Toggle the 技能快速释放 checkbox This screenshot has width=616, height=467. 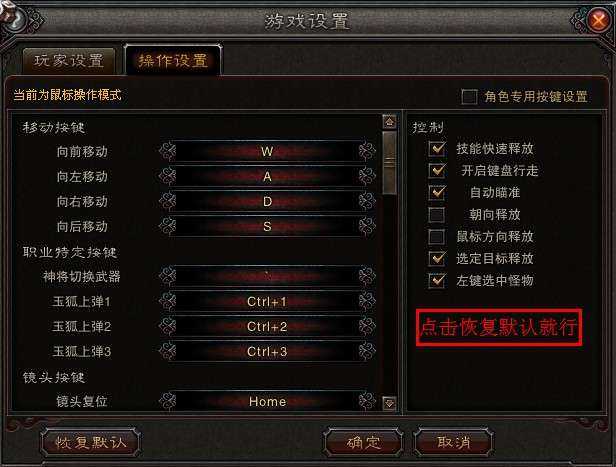click(436, 148)
